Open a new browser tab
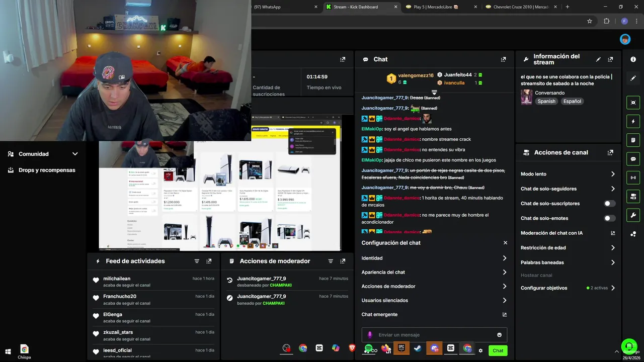Viewport: 644px width, 362px height. [568, 7]
